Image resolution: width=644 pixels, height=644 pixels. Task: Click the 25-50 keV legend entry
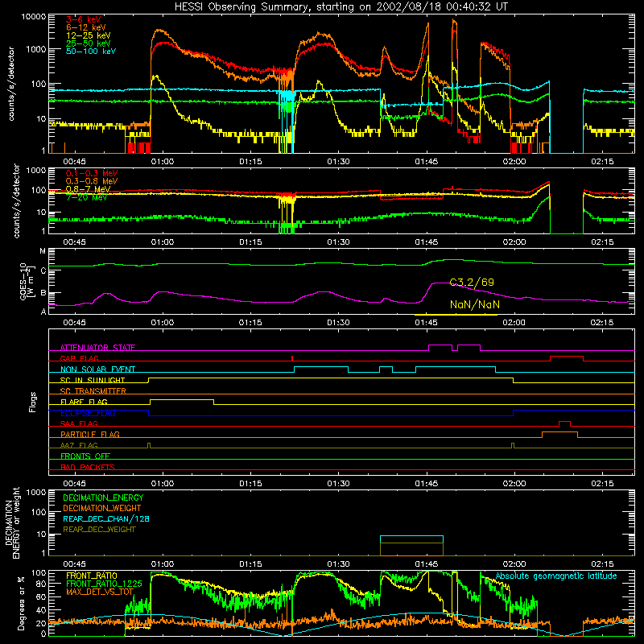coord(89,43)
